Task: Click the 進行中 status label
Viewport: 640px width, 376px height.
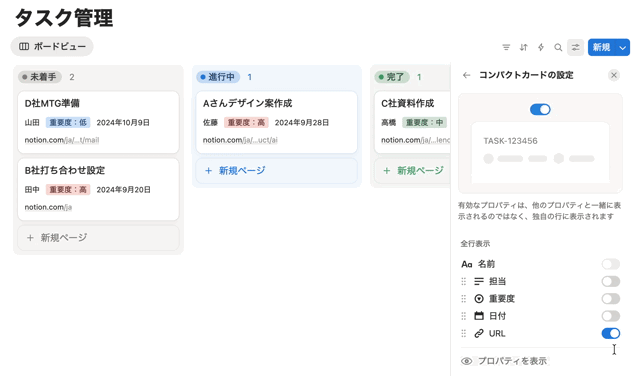Action: pos(218,77)
